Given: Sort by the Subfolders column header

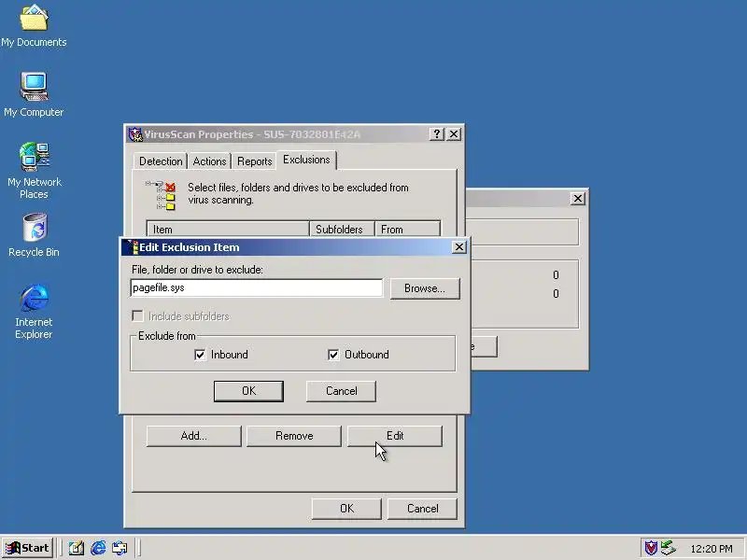Looking at the screenshot, I should coord(342,229).
